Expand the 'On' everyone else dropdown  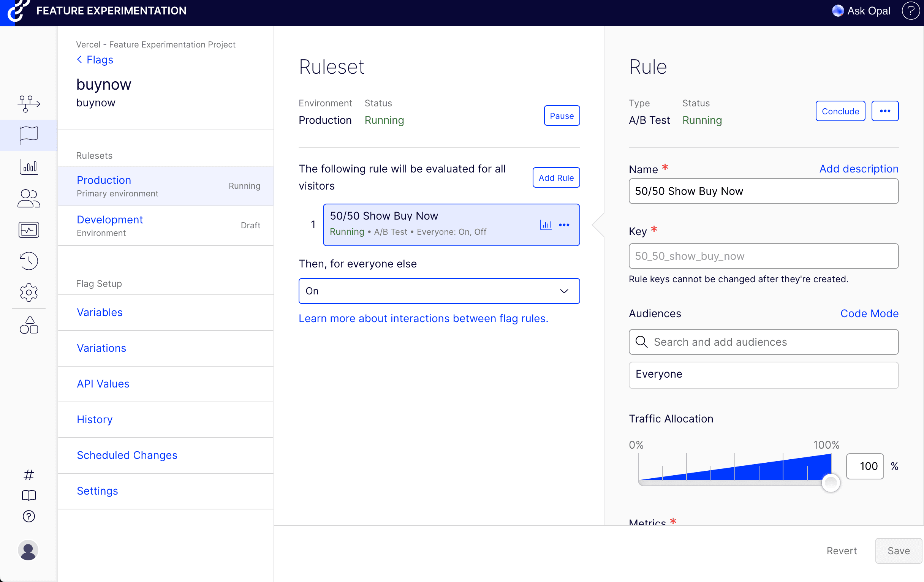pyautogui.click(x=439, y=291)
